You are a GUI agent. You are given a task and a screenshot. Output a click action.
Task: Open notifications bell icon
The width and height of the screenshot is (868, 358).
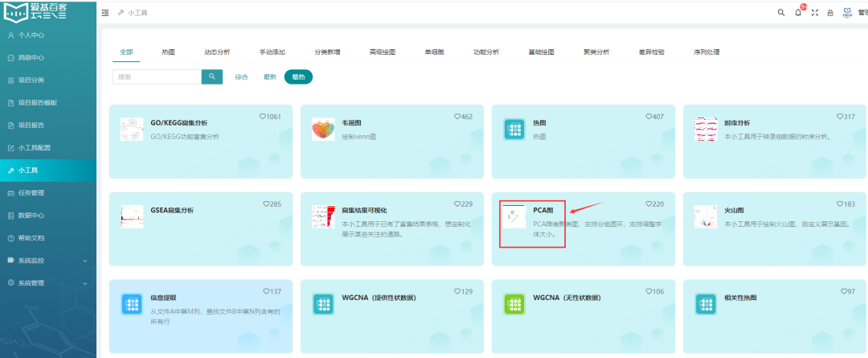point(798,13)
